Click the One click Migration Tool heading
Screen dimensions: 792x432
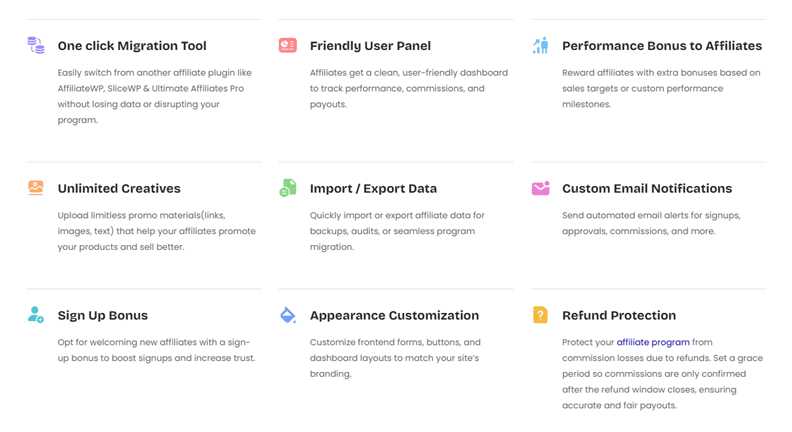coord(132,46)
